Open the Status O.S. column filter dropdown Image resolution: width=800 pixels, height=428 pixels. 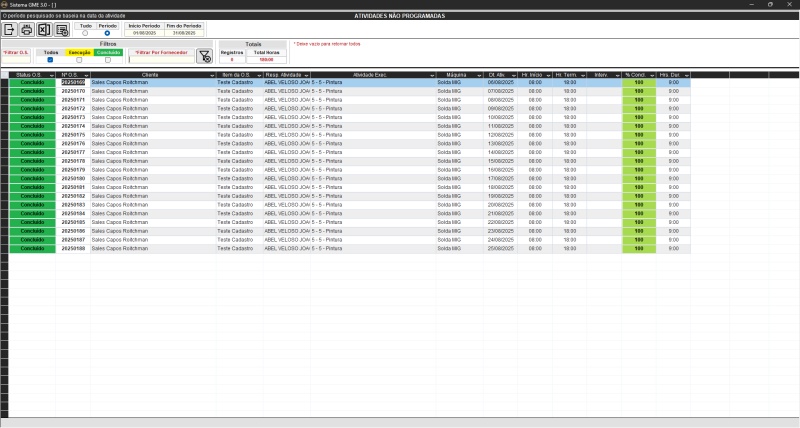(50, 75)
